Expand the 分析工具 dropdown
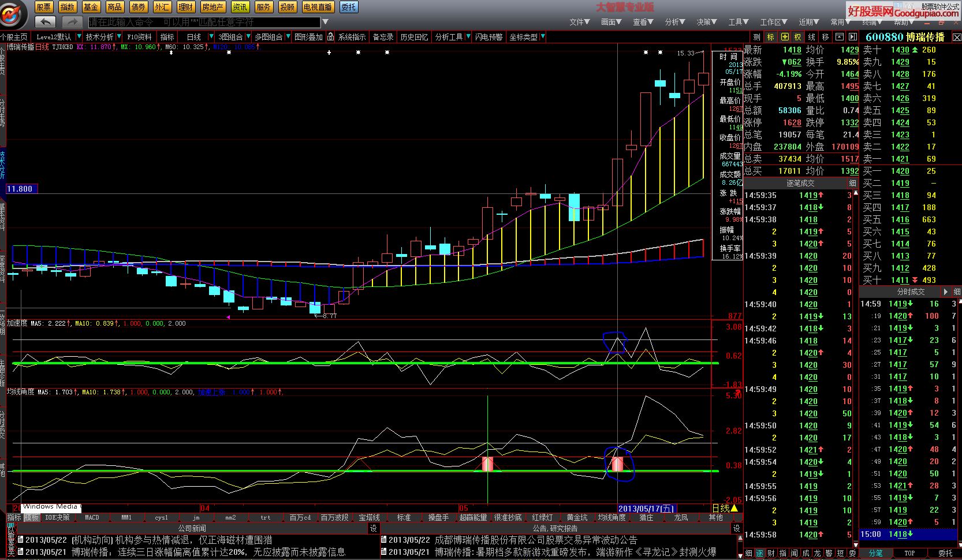 pos(468,37)
